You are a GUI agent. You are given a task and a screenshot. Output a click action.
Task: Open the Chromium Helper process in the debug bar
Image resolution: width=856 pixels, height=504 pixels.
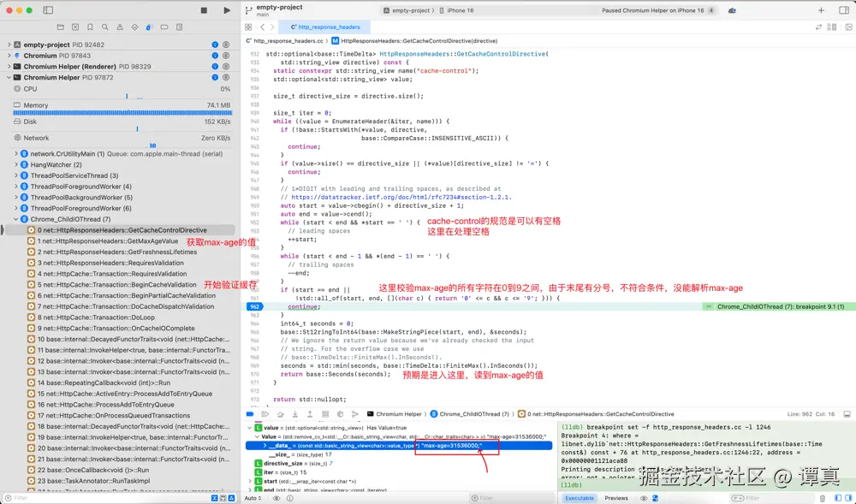pyautogui.click(x=394, y=414)
